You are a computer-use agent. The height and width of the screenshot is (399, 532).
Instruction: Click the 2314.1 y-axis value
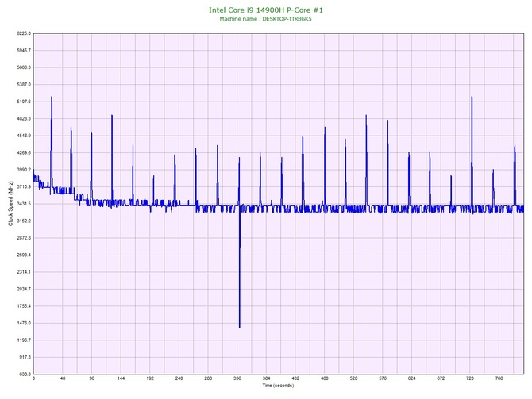(24, 272)
